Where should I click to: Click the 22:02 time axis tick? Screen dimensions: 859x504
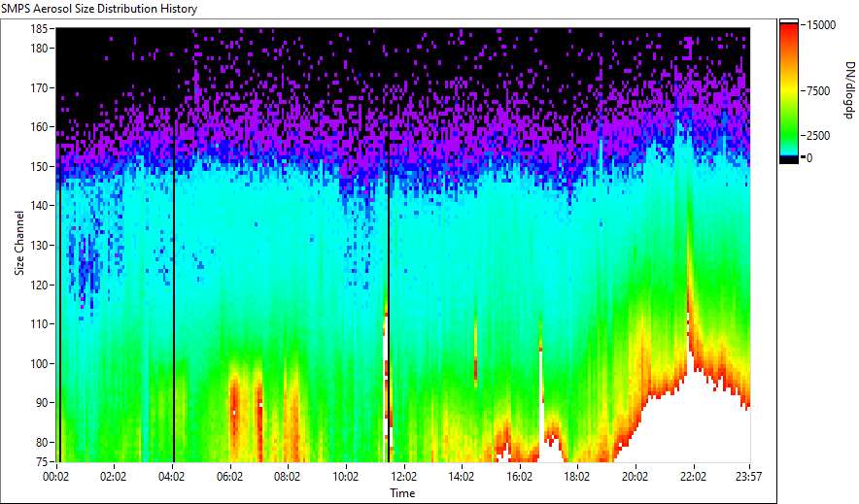pyautogui.click(x=693, y=477)
